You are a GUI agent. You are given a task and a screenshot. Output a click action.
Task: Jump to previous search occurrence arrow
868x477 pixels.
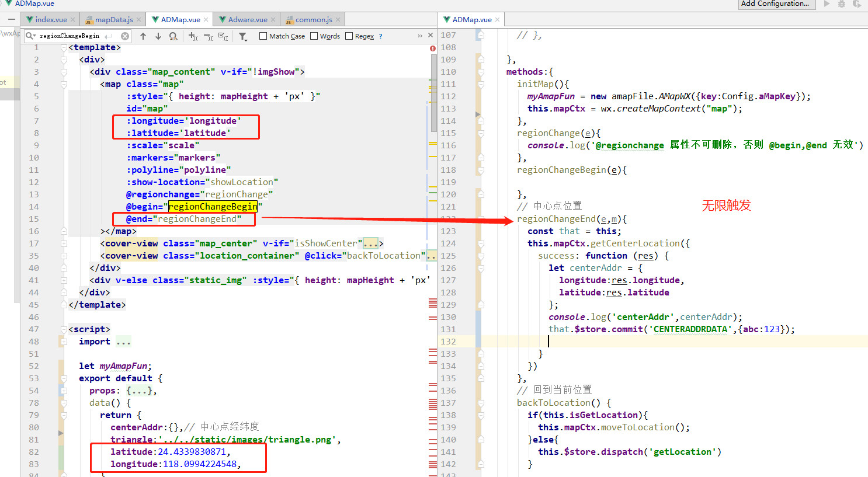(x=143, y=36)
